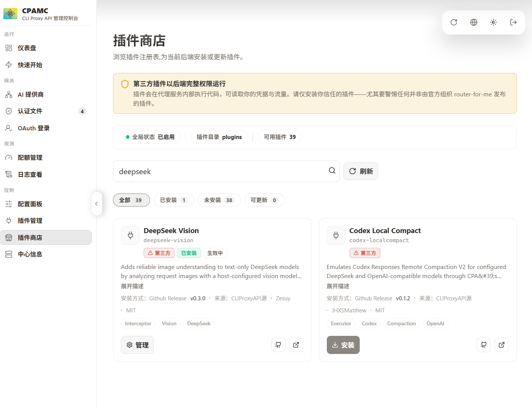Open 认证文件 auth files page
The height and width of the screenshot is (408, 532).
(x=46, y=111)
